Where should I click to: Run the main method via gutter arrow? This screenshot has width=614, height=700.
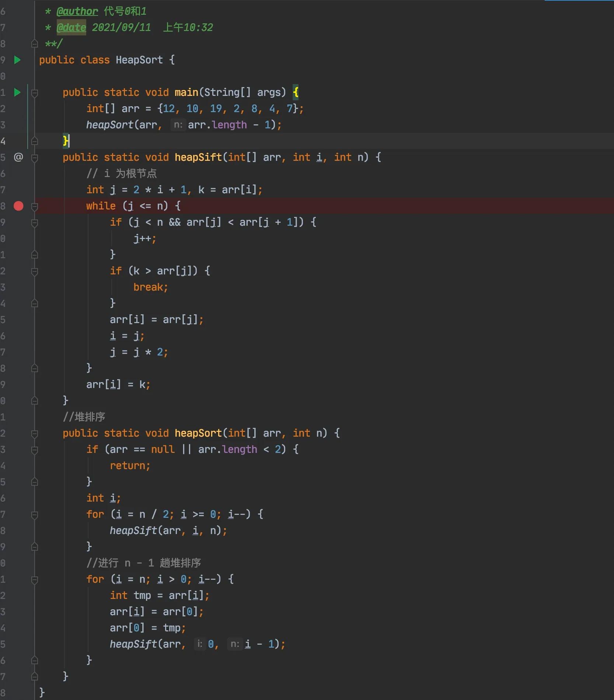point(17,92)
